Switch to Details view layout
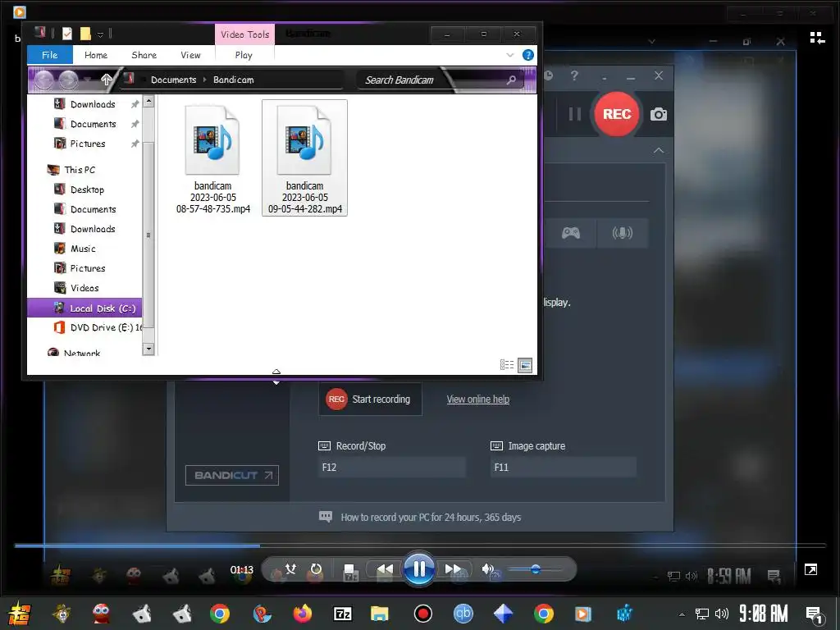This screenshot has width=840, height=630. [x=507, y=365]
